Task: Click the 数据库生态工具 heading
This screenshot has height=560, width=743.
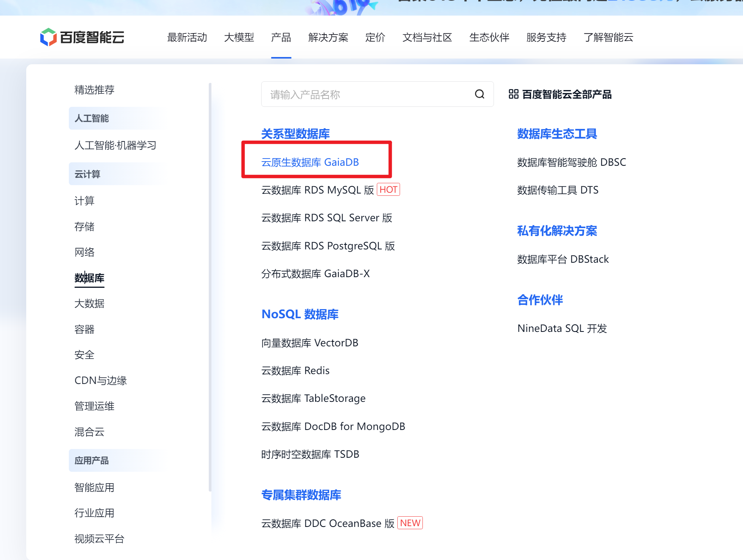Action: [x=557, y=134]
